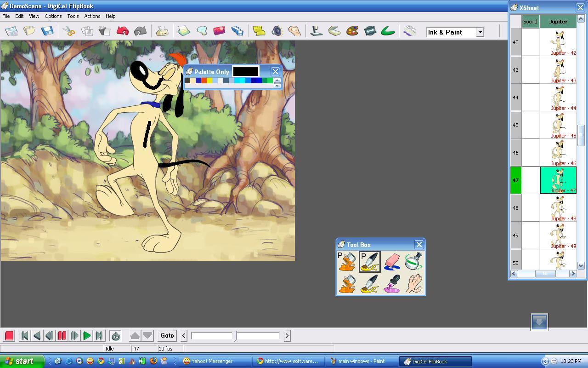Click the green curved shape icon
Image resolution: width=588 pixels, height=368 pixels.
[388, 31]
